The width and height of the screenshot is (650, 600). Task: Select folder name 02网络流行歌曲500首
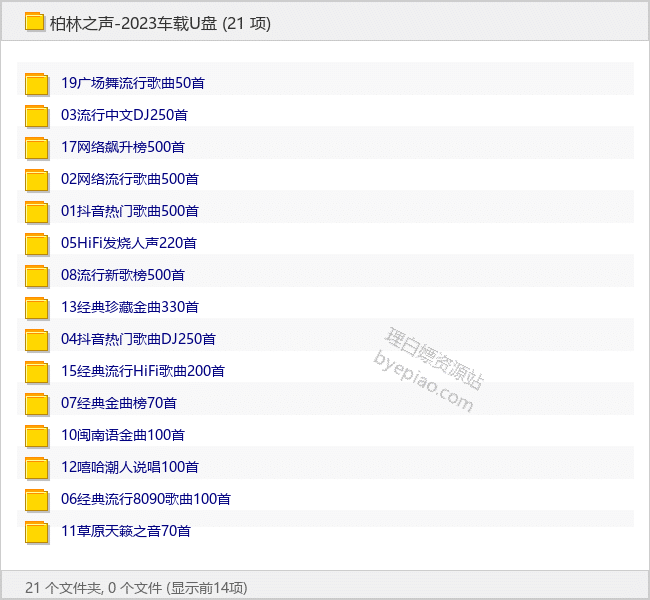130,179
